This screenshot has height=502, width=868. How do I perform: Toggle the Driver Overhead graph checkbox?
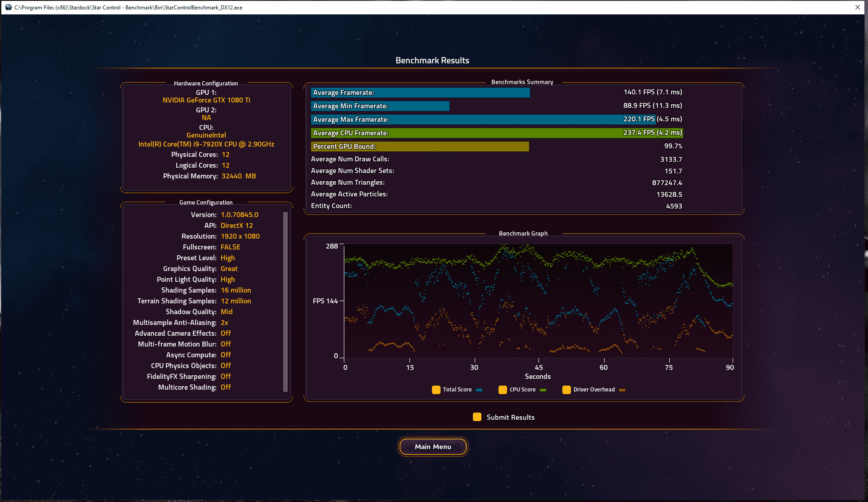pos(566,390)
